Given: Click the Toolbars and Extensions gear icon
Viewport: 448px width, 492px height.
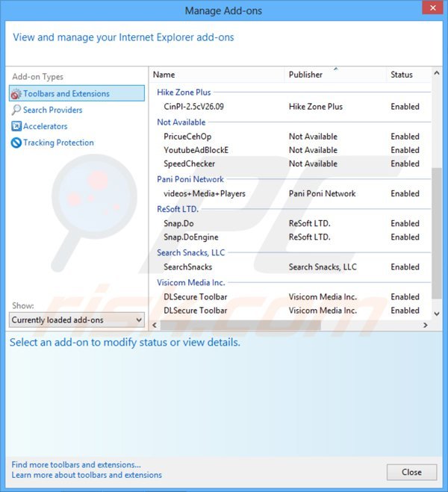Looking at the screenshot, I should pos(16,94).
